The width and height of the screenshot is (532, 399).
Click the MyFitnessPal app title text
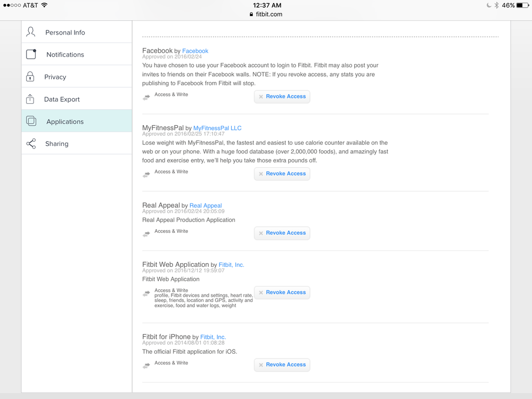click(x=163, y=128)
